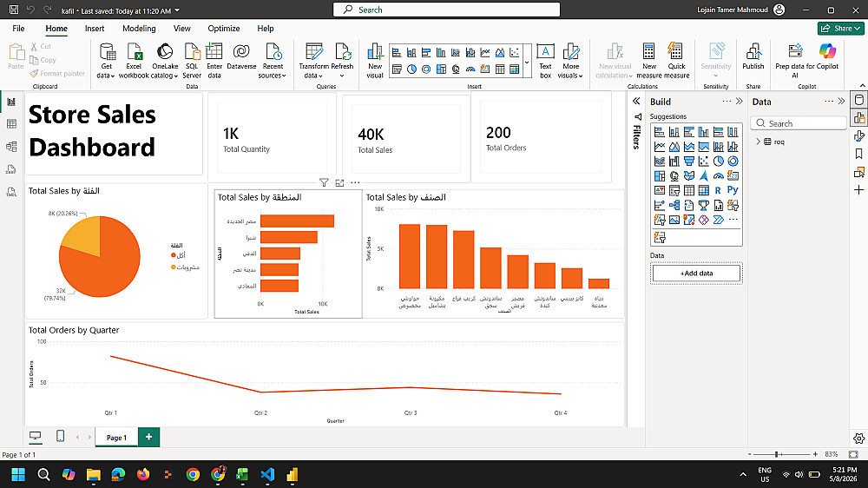Click the Publish icon
The width and height of the screenshot is (868, 488).
(753, 56)
